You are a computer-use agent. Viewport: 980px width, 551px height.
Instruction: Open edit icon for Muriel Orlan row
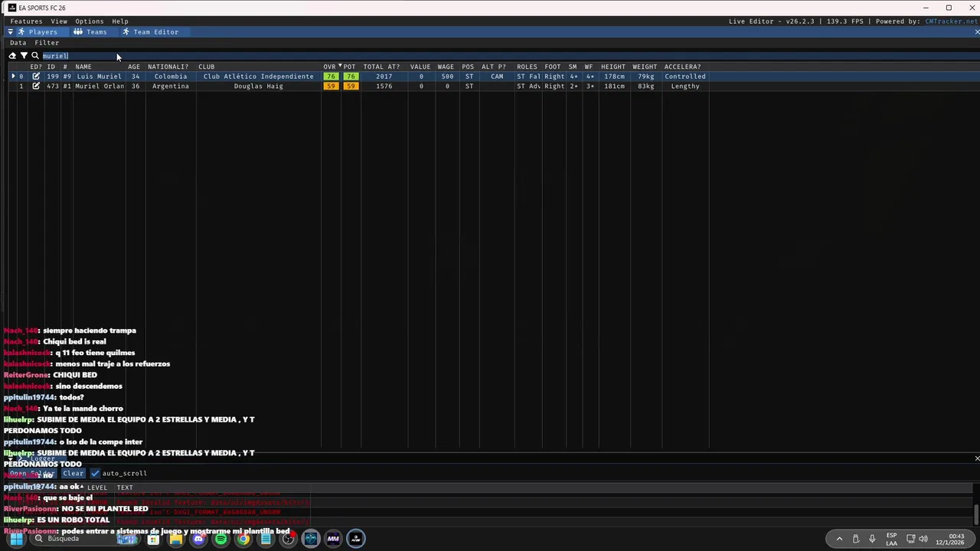click(x=36, y=86)
